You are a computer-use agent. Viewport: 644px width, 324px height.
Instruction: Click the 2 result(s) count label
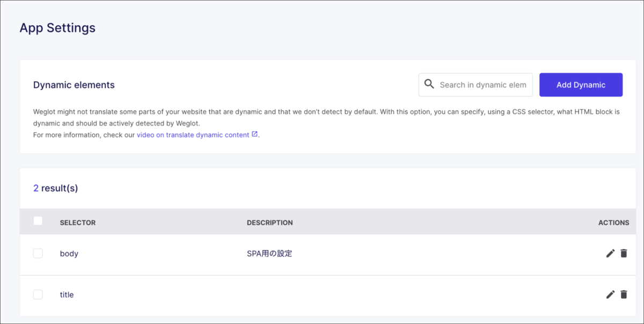56,188
